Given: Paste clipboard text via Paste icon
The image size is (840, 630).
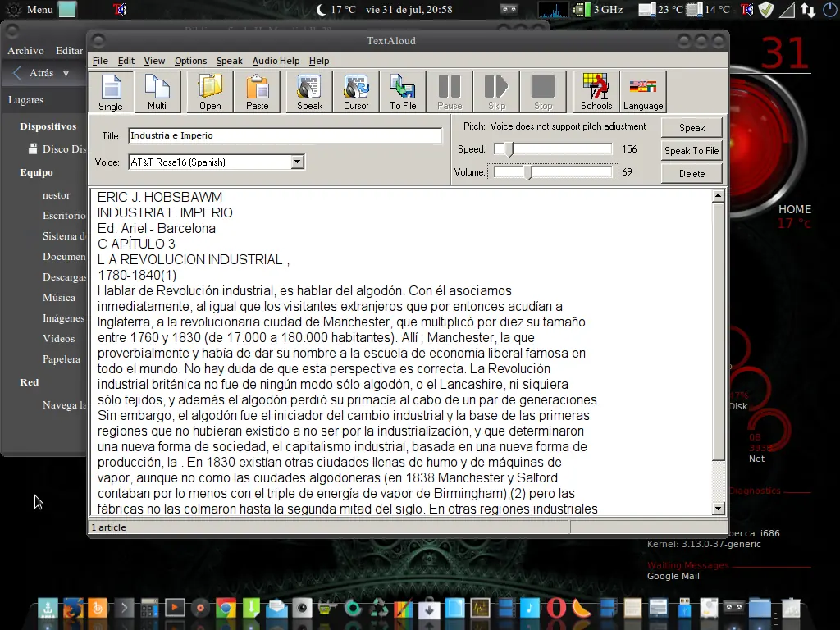Looking at the screenshot, I should [257, 92].
